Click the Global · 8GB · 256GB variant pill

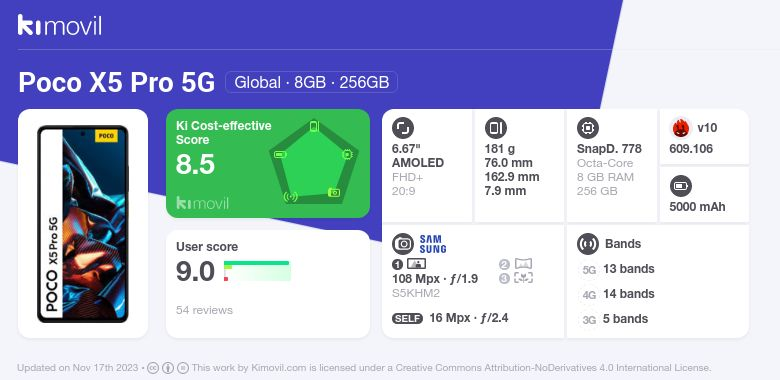click(311, 82)
